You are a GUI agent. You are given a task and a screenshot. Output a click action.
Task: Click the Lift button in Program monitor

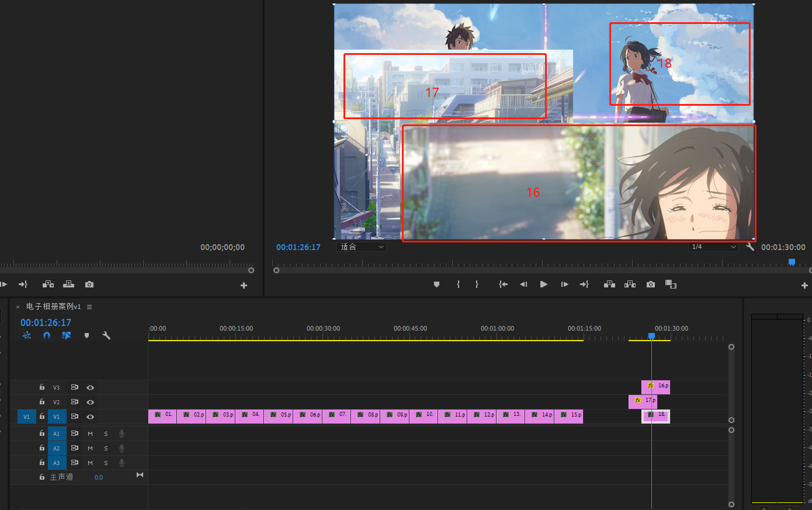[x=609, y=285]
